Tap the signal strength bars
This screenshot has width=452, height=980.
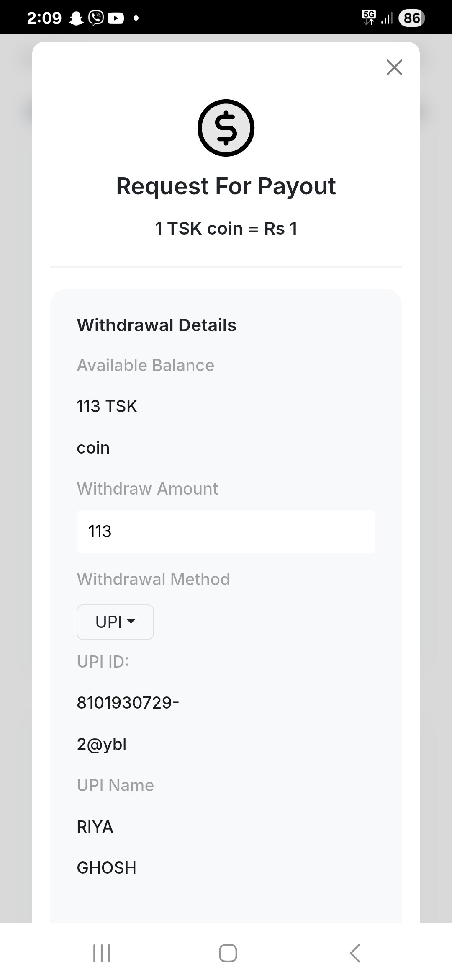387,18
